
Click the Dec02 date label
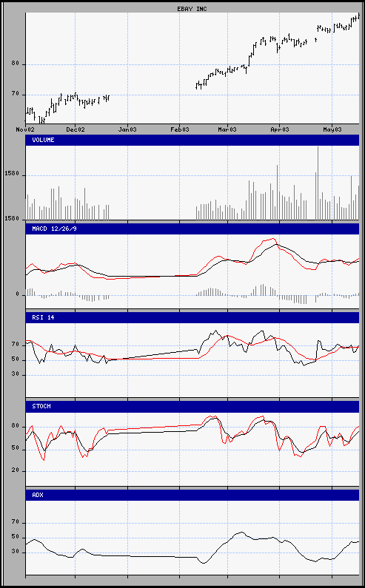[75, 129]
